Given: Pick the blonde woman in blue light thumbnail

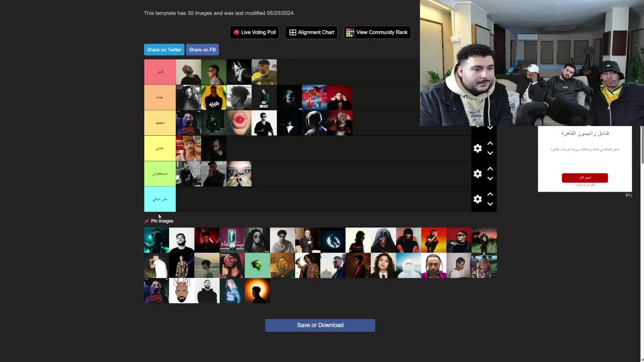Looking at the screenshot, I should 232,291.
